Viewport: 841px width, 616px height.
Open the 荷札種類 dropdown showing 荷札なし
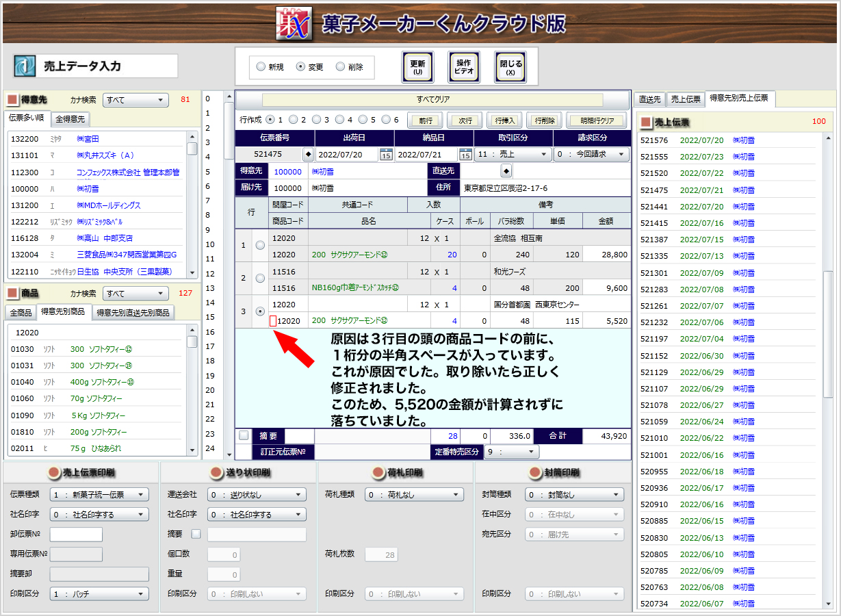414,495
